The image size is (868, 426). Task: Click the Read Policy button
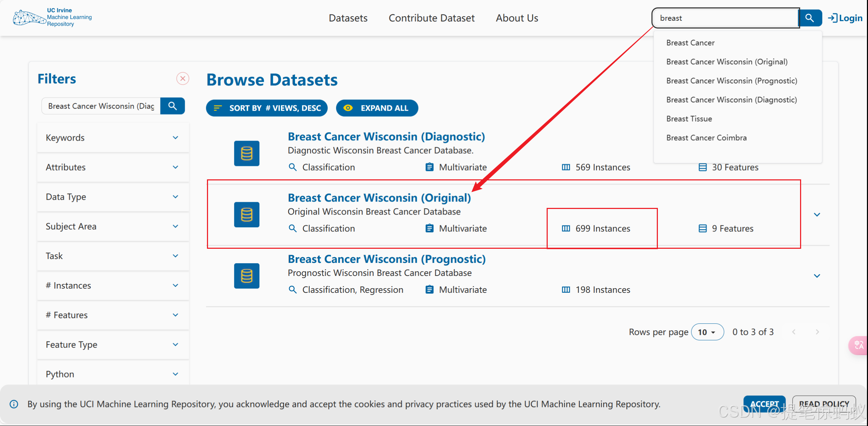pos(824,404)
